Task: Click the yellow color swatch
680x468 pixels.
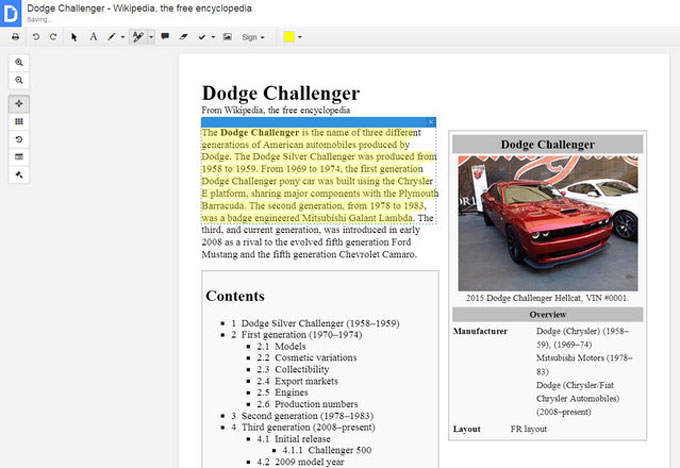Action: (x=289, y=37)
